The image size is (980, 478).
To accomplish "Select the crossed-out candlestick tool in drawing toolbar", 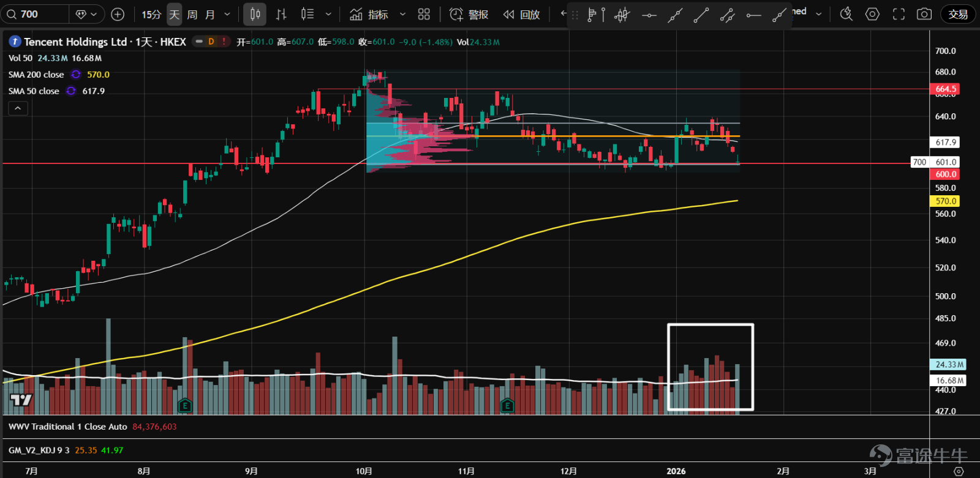I will click(622, 15).
